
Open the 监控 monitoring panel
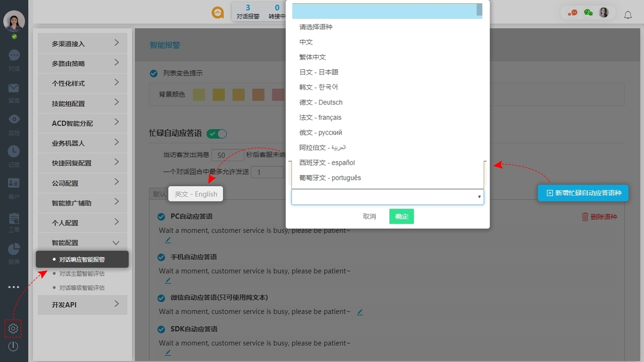[x=13, y=124]
